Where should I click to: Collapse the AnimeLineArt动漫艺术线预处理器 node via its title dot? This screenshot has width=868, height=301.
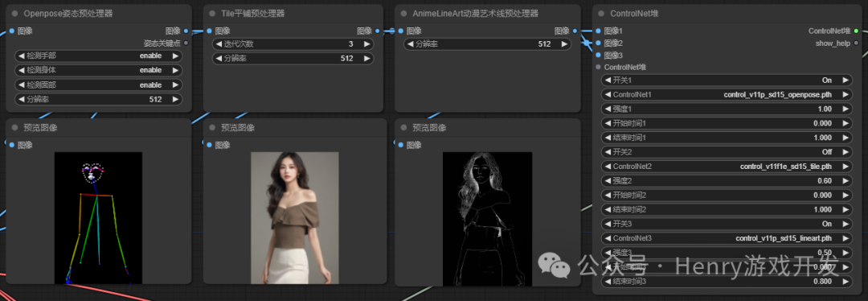click(403, 14)
